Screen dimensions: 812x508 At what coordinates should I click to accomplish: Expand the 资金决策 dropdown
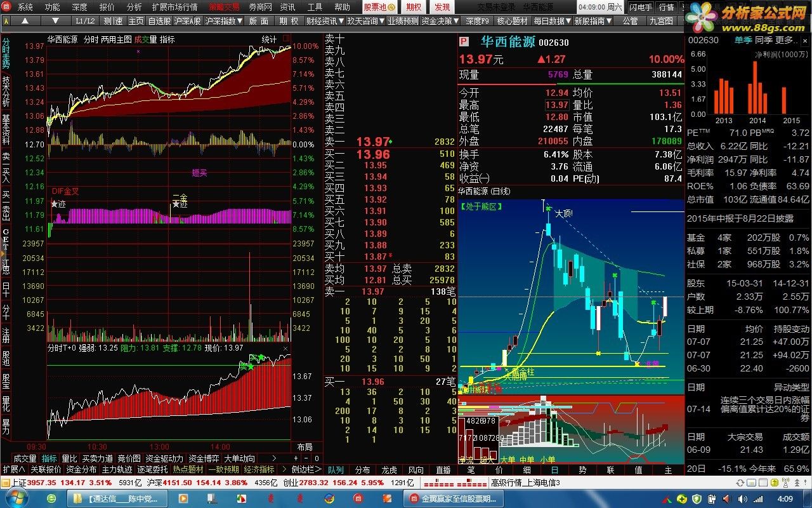tap(440, 21)
